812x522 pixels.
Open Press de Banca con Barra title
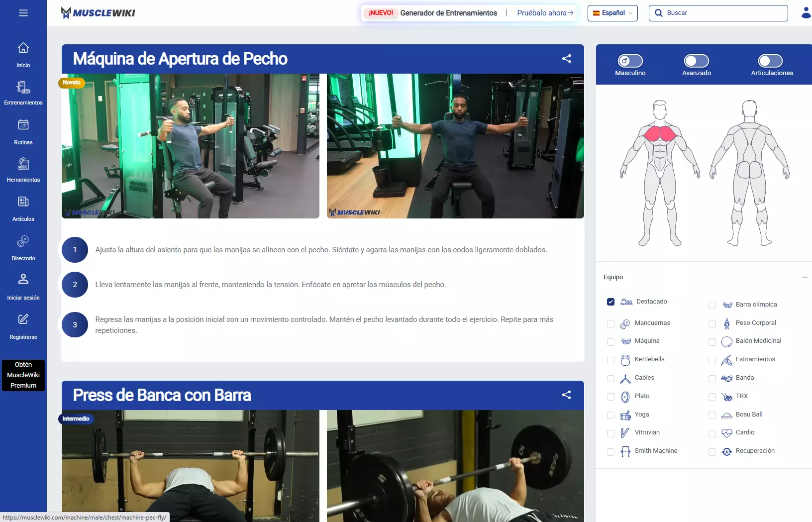(162, 395)
